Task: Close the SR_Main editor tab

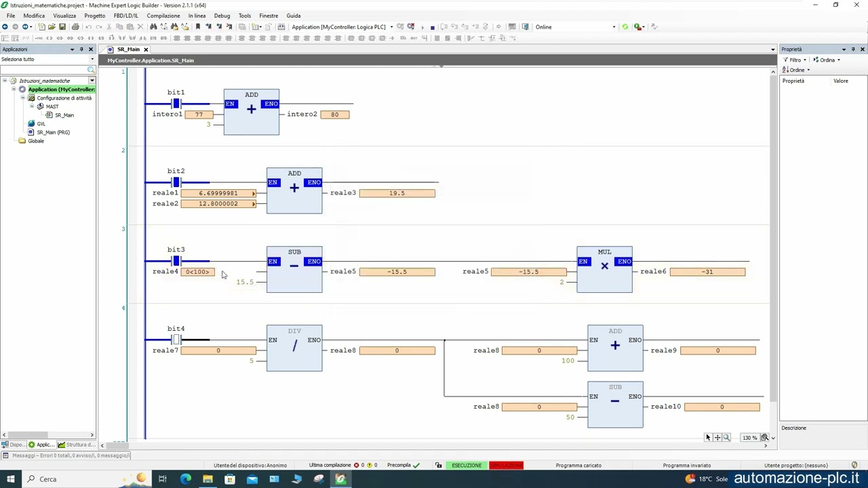Action: (x=145, y=49)
